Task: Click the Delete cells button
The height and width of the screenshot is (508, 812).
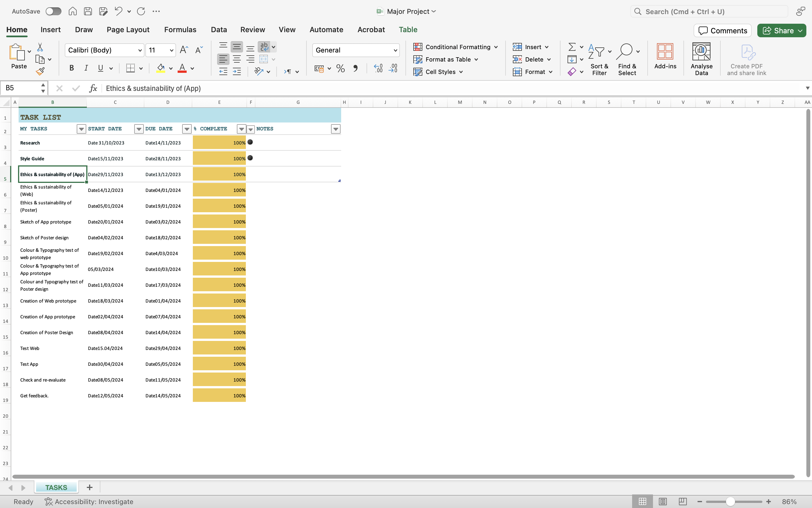Action: pyautogui.click(x=531, y=60)
